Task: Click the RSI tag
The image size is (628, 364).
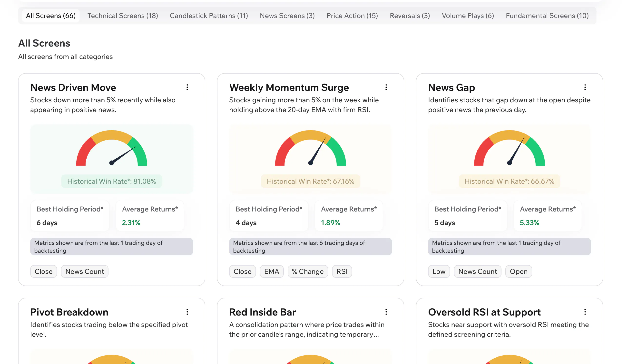Action: [342, 271]
